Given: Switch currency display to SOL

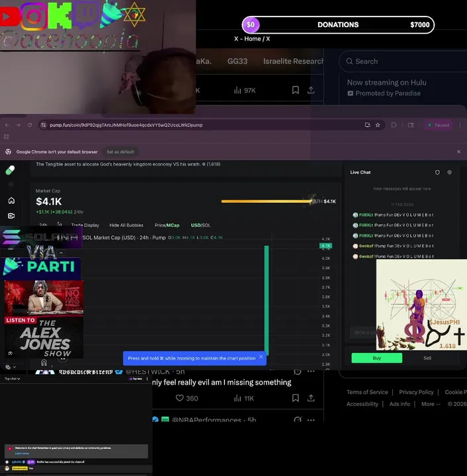Looking at the screenshot, I should 206,225.
